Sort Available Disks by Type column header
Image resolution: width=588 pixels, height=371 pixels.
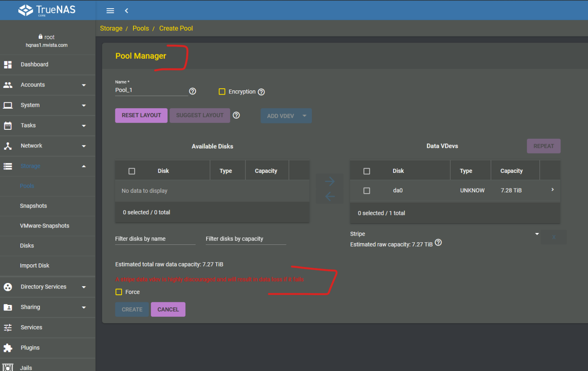tap(226, 171)
